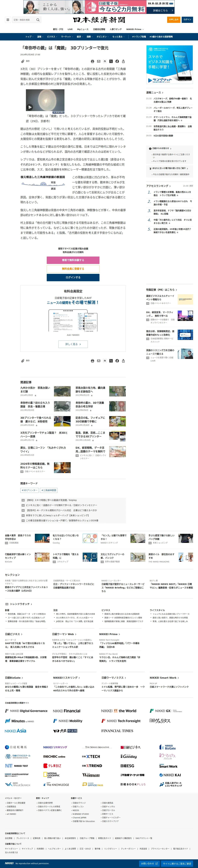Viewport: 198px width, 868px height.
Task: Click the dark blue ログインする button
Action: 73,277
